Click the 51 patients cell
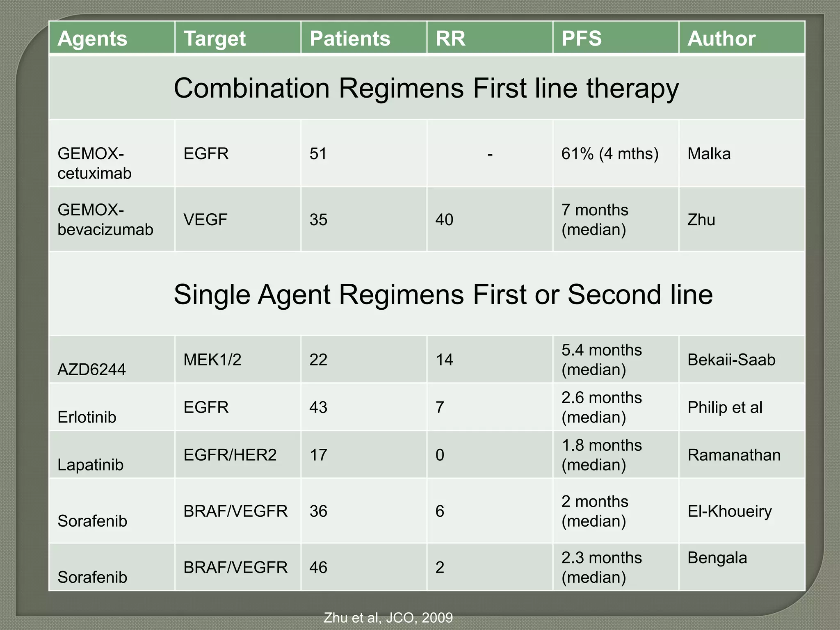The width and height of the screenshot is (840, 630). [x=364, y=154]
